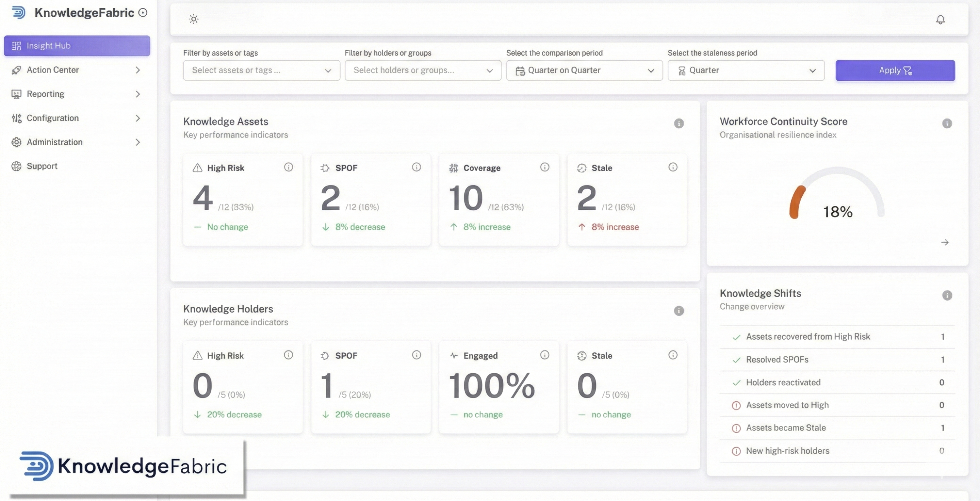The width and height of the screenshot is (980, 501).
Task: Open the assets or tags filter dropdown
Action: [x=261, y=70]
